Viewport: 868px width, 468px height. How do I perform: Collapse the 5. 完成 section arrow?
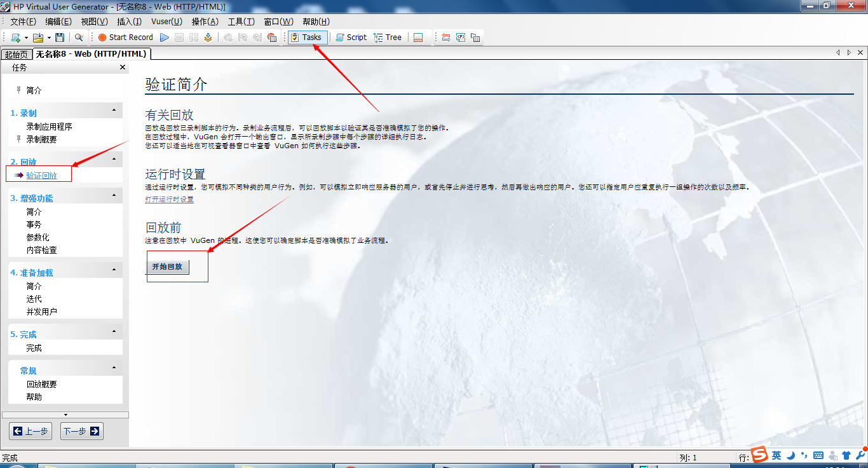click(114, 332)
